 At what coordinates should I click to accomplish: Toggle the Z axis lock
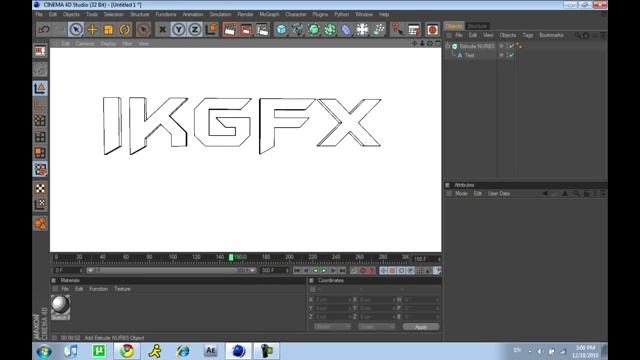[195, 29]
